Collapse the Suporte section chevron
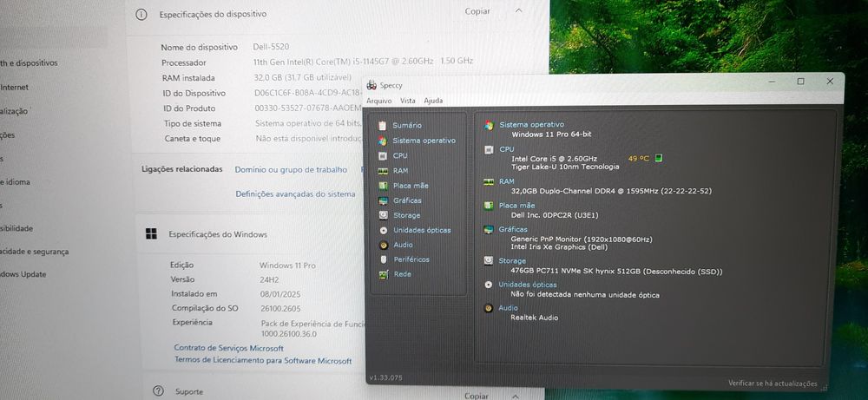 [x=516, y=396]
